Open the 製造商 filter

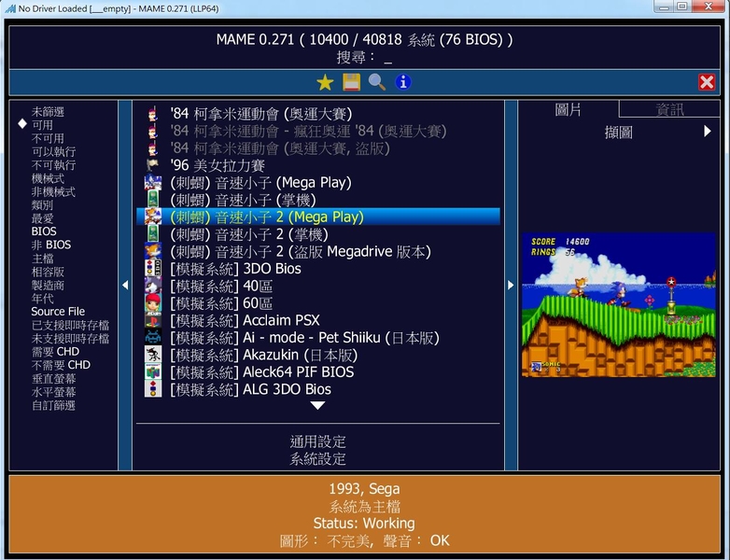coord(48,285)
